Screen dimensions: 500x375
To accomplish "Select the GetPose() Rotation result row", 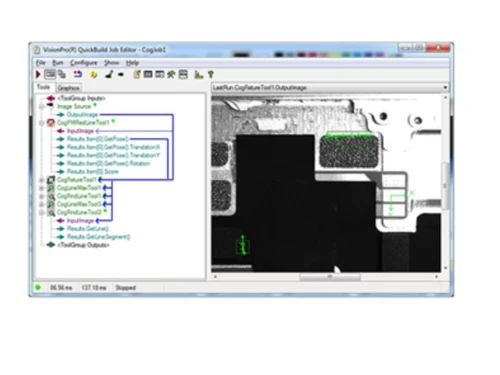I will pos(109,163).
